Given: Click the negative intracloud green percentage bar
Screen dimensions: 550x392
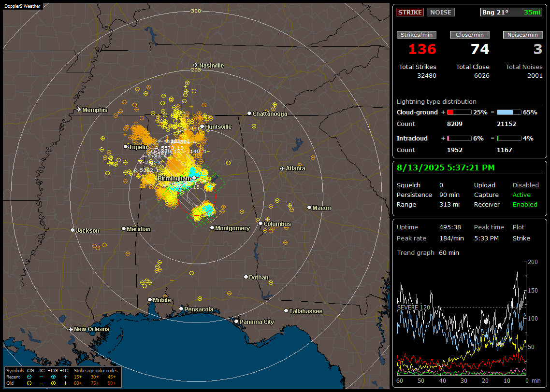Looking at the screenshot, I should coord(509,139).
